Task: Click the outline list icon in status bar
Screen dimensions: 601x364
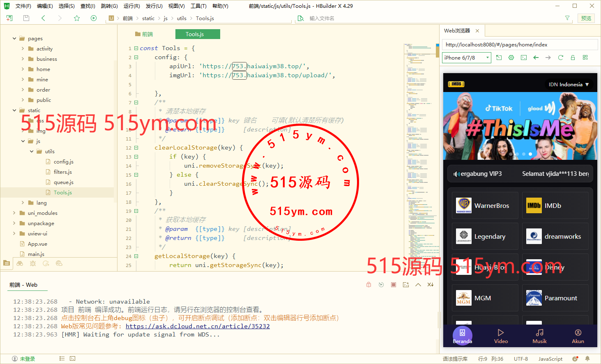Action: point(62,359)
